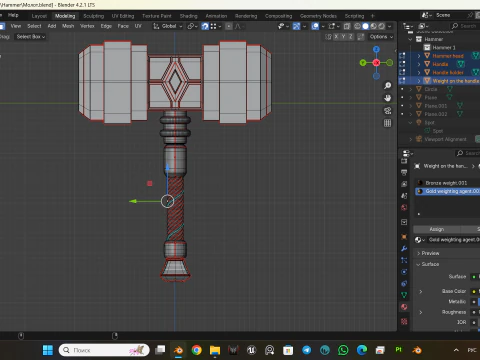Switch to Sculpting workspace tab
480x360 pixels.
coord(93,16)
